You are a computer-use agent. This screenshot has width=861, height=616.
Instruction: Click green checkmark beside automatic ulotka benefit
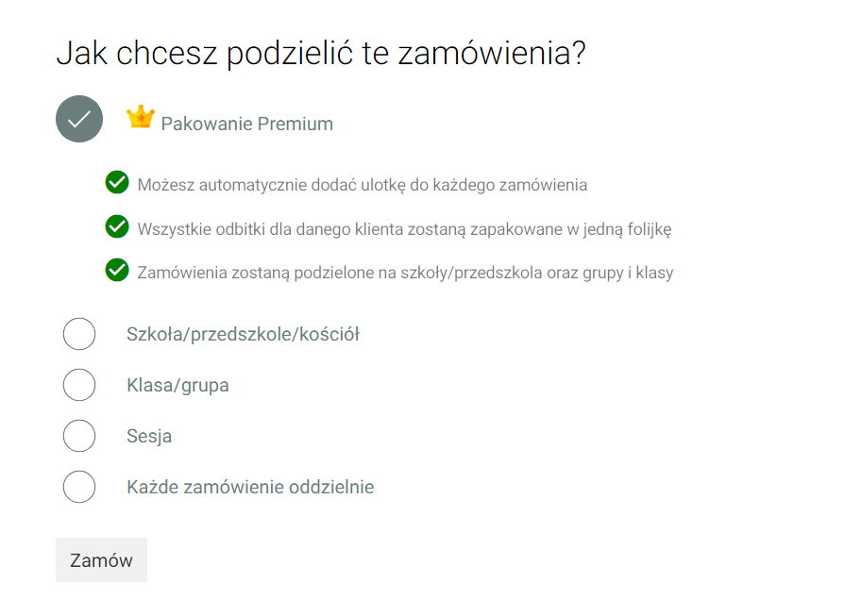click(117, 182)
